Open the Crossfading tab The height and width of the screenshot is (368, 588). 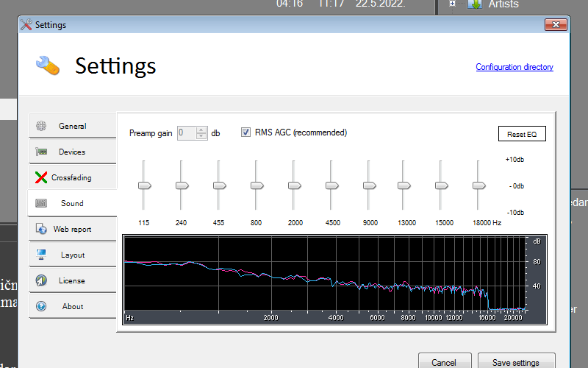click(72, 177)
